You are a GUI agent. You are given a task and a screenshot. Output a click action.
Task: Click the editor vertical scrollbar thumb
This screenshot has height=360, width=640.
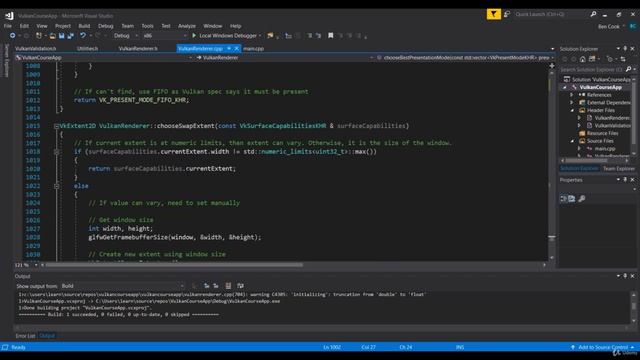coord(552,238)
